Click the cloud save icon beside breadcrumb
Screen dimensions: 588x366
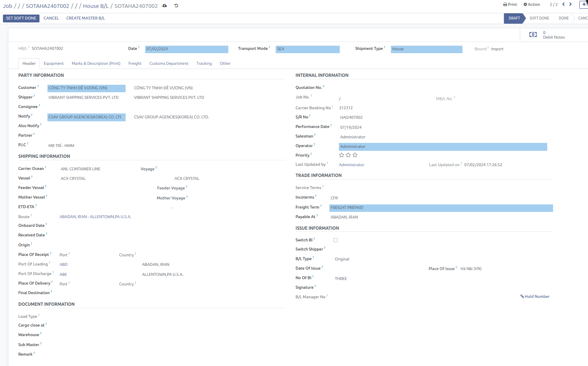[x=165, y=6]
